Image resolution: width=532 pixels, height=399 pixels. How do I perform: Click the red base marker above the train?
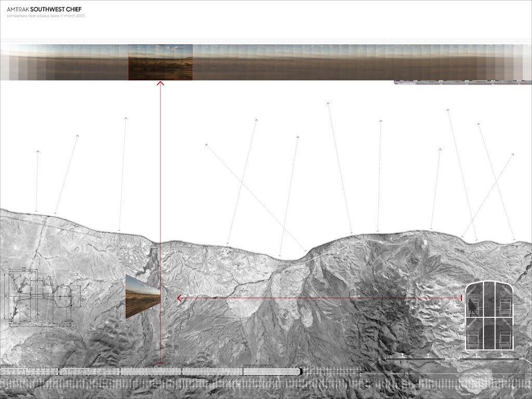click(160, 363)
